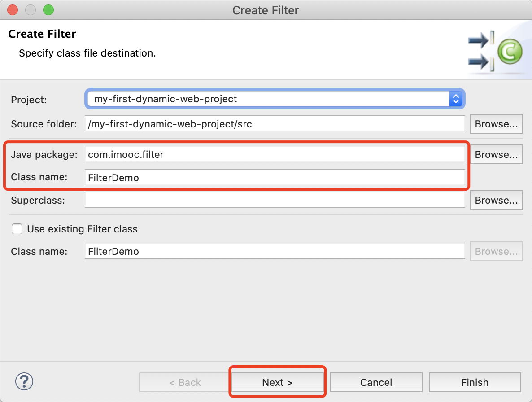
Task: Browse for a Superclass
Action: pyautogui.click(x=496, y=200)
